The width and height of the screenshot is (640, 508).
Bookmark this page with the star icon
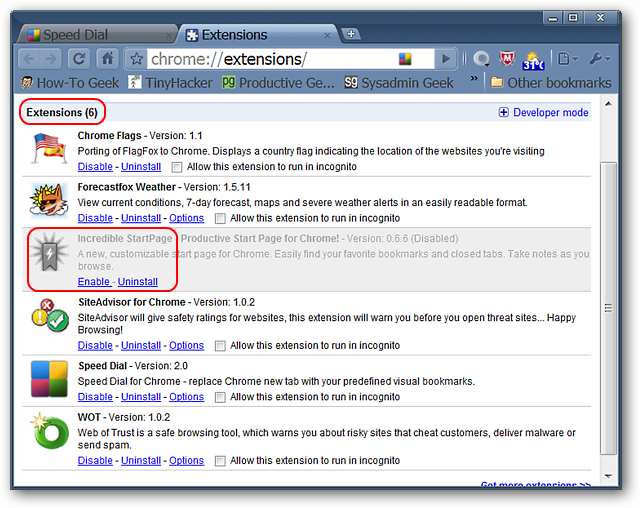136,60
